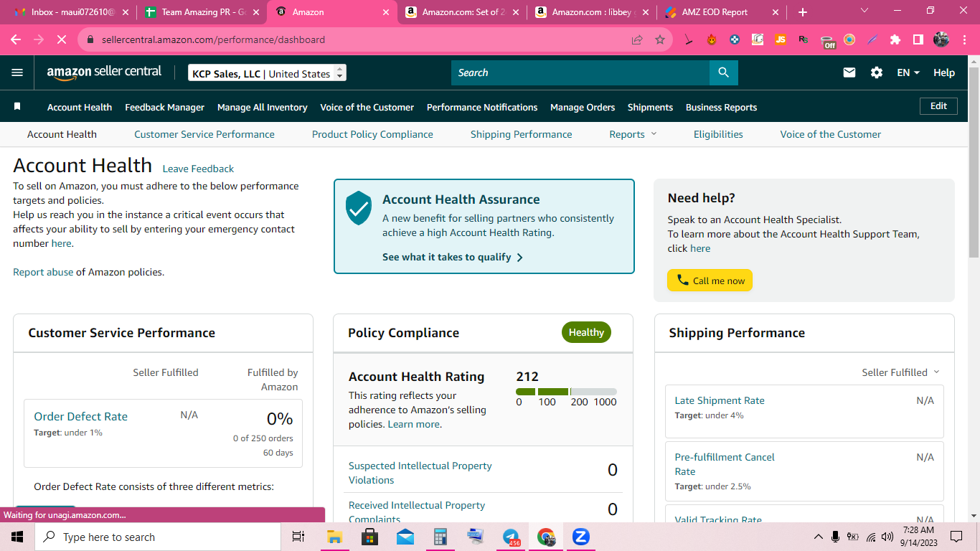Open Calculator from taskbar

coord(440,537)
